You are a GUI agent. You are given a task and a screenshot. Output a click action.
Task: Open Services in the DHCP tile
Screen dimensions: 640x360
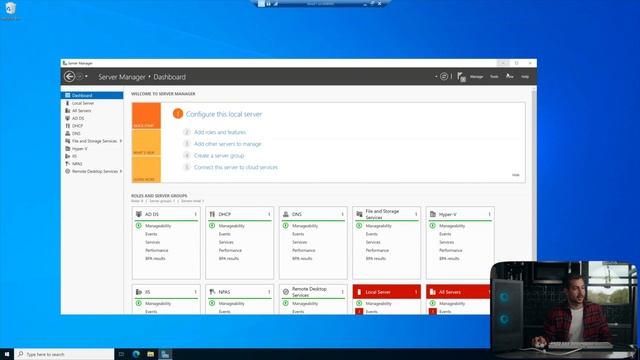coord(226,242)
